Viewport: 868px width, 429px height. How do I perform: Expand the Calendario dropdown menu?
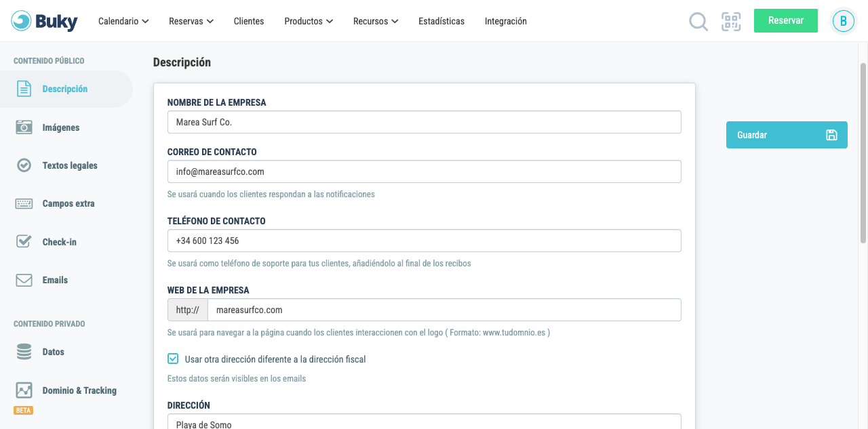[123, 21]
